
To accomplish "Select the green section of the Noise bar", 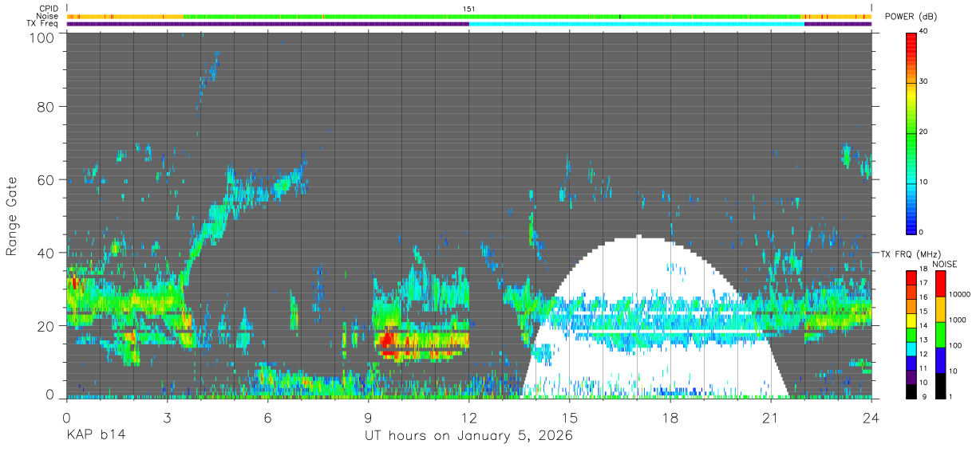I will click(x=492, y=16).
